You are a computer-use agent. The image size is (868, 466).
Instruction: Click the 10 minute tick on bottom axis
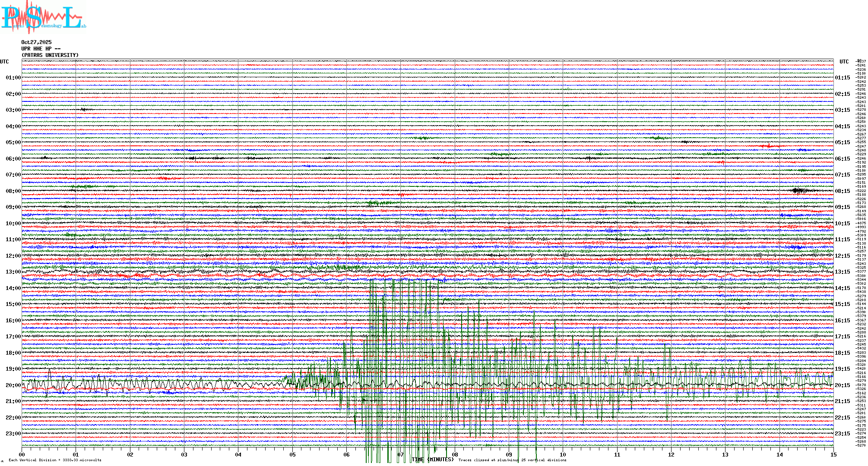563,455
